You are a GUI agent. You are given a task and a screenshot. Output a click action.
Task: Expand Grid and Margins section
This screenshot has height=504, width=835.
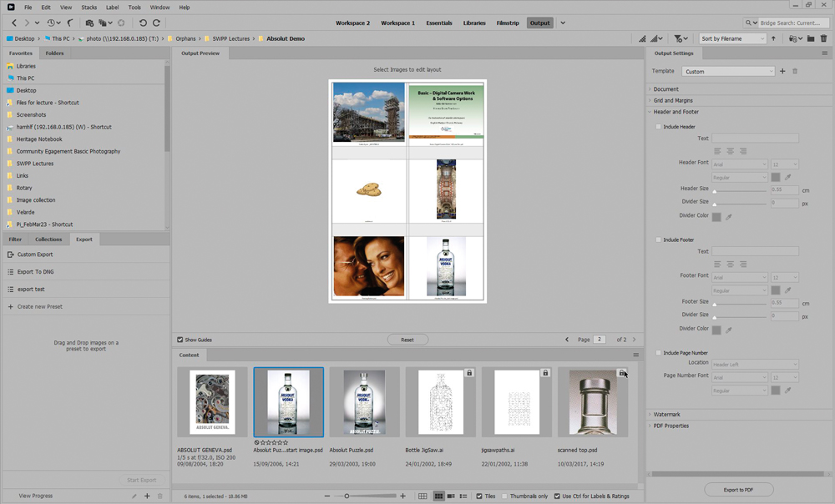[673, 101]
